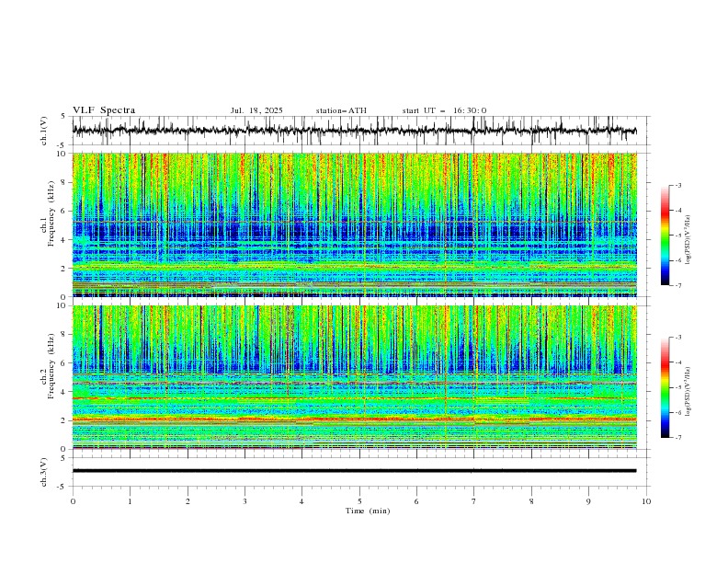Viewport: 728px width, 563px height.
Task: Click the "3" tick on the Time axis
Action: click(x=245, y=501)
